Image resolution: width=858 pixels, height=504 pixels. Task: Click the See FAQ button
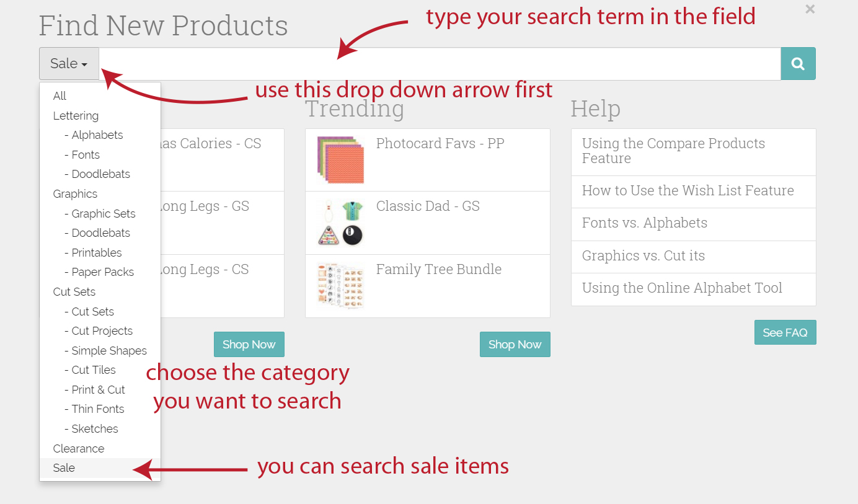785,333
